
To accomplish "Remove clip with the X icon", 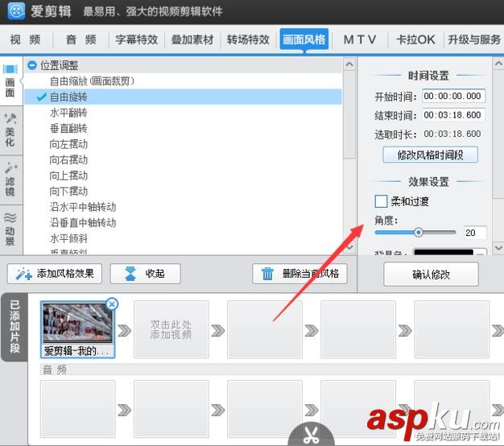I will pyautogui.click(x=112, y=304).
